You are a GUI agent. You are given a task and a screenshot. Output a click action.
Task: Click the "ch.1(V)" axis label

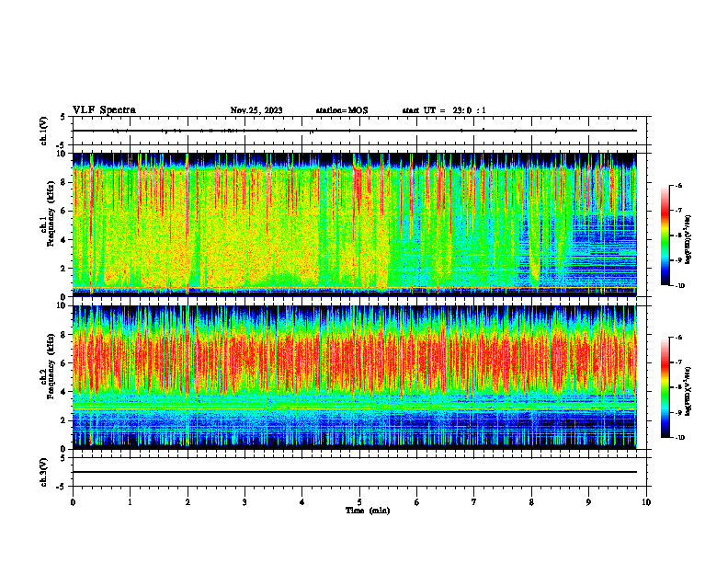click(43, 131)
